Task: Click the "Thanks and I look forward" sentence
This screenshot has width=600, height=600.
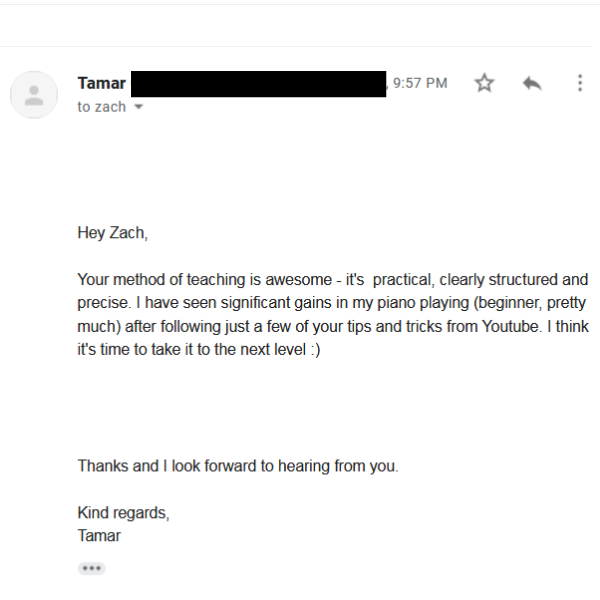Action: [x=238, y=466]
